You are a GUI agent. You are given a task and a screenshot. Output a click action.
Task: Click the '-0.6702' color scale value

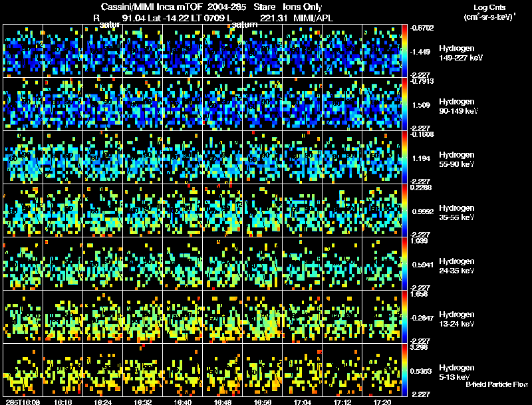tap(422, 28)
